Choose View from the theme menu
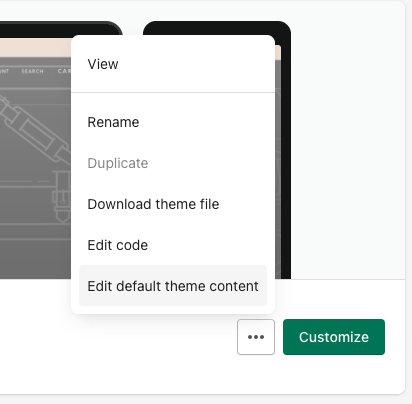Viewport: 412px width, 404px height. 173,64
